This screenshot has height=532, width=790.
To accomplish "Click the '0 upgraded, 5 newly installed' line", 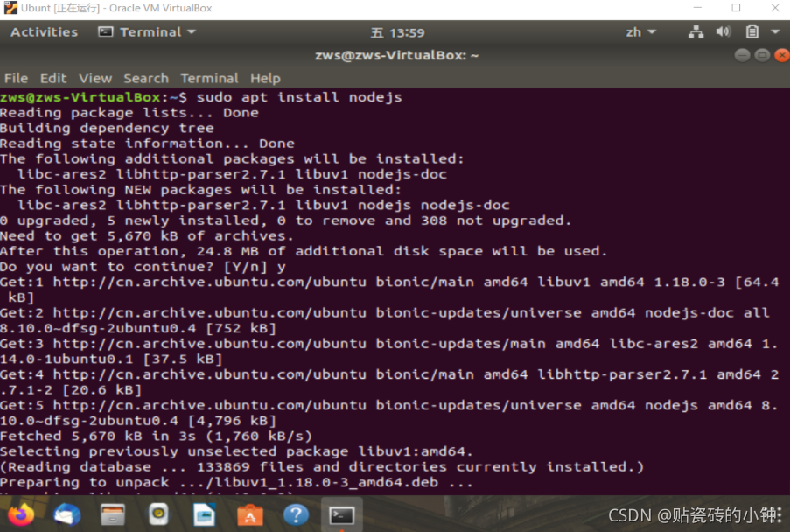I will [286, 220].
